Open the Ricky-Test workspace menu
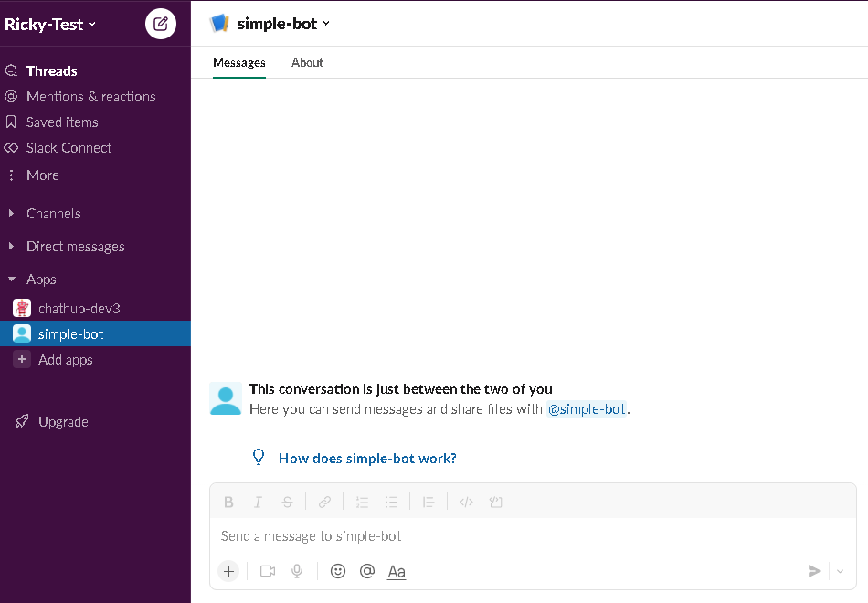The height and width of the screenshot is (603, 868). click(48, 24)
